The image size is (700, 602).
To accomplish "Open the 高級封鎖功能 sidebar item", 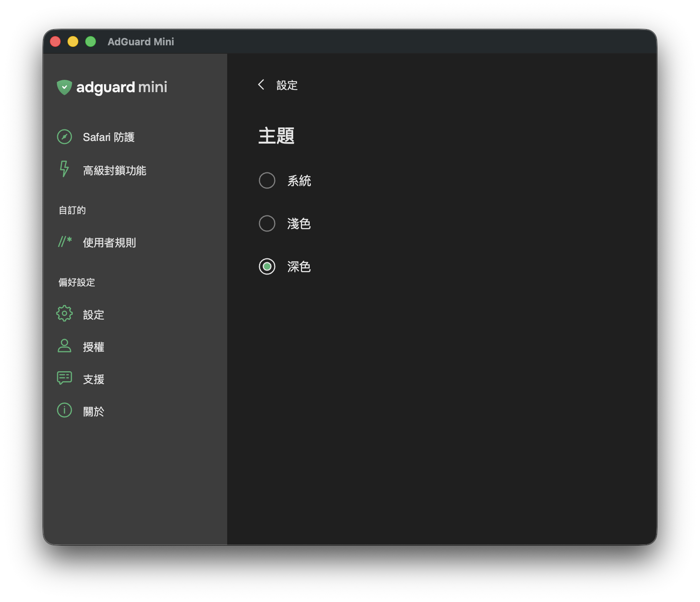I will 114,170.
